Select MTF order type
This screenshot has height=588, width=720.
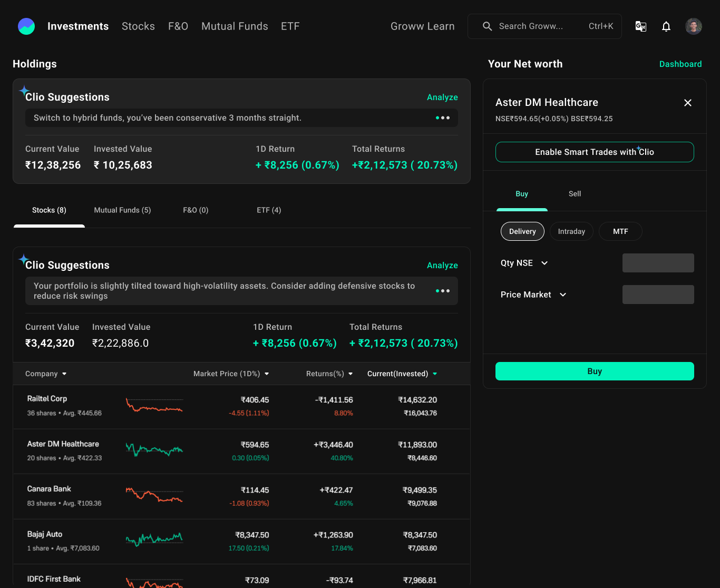[620, 231]
